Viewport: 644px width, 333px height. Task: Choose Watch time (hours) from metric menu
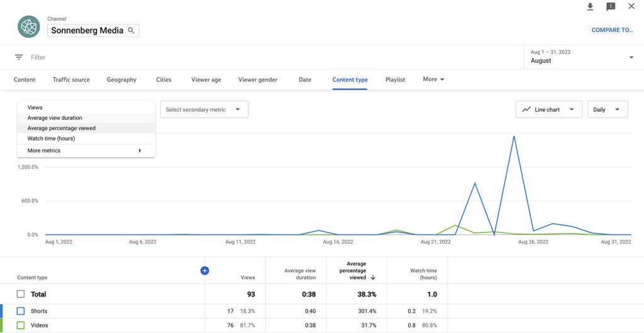(x=51, y=138)
